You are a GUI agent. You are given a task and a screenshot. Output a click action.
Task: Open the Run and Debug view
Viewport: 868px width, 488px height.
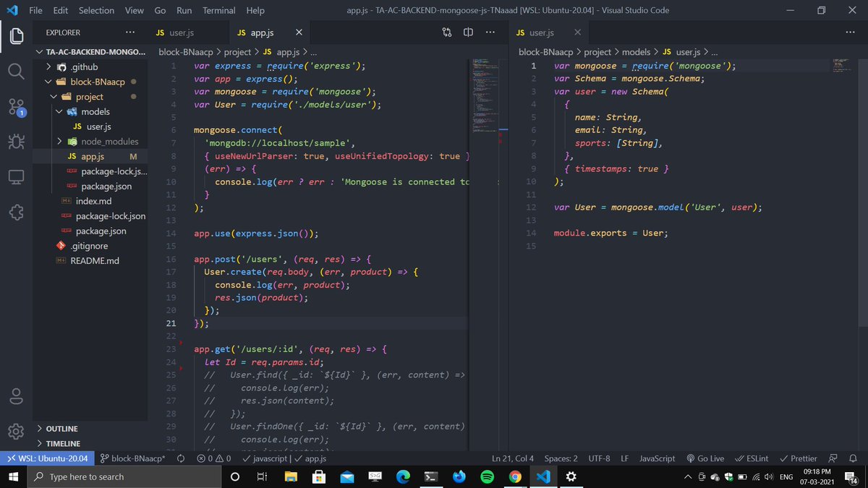point(16,142)
